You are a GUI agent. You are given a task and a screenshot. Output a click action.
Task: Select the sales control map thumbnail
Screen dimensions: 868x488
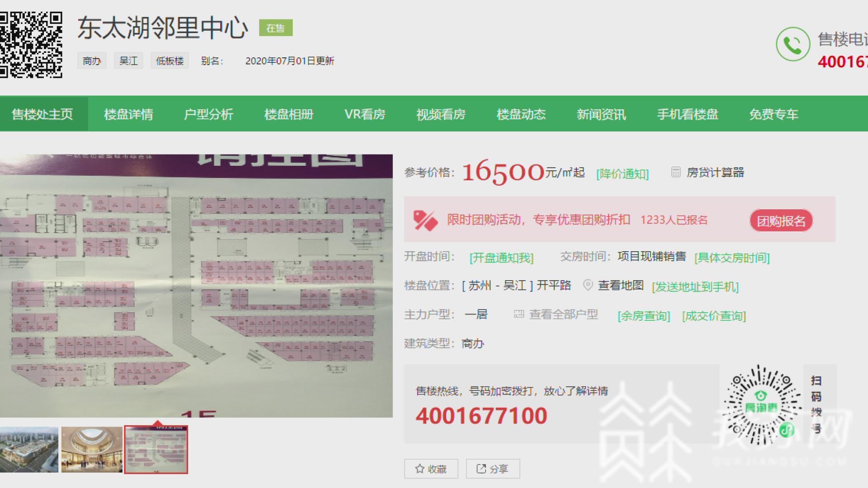pos(156,450)
